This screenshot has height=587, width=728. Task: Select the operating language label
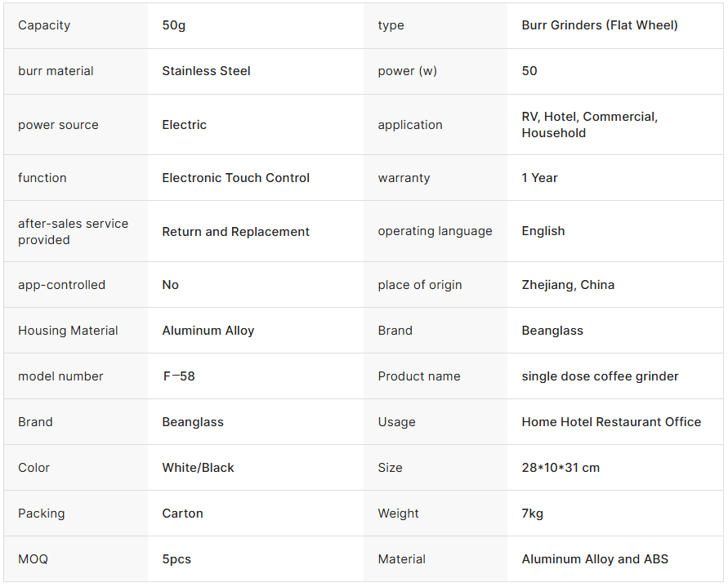click(435, 231)
